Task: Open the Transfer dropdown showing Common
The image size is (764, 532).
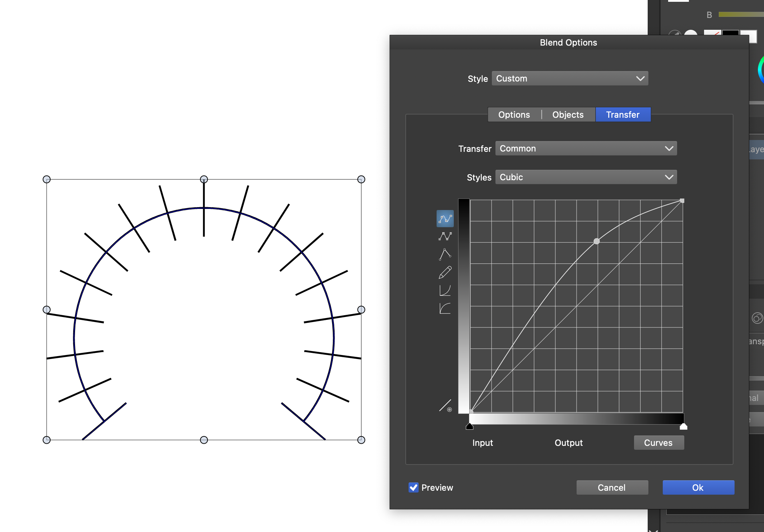Action: [586, 148]
